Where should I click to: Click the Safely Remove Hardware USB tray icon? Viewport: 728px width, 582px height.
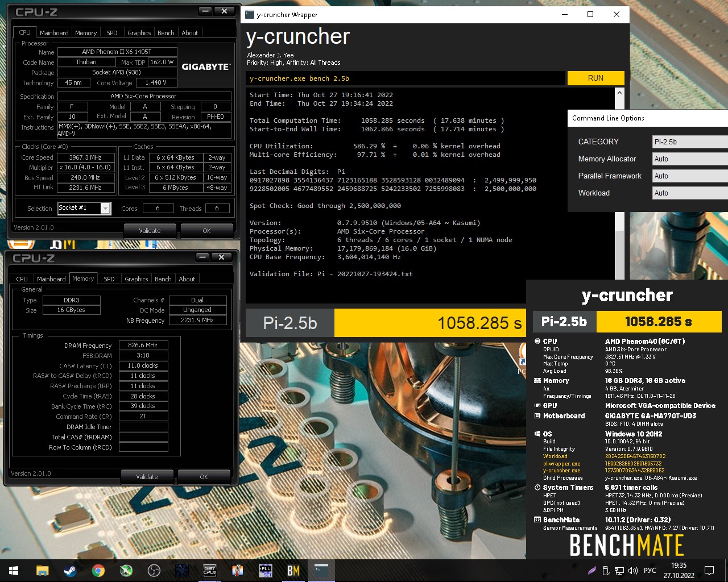[606, 571]
